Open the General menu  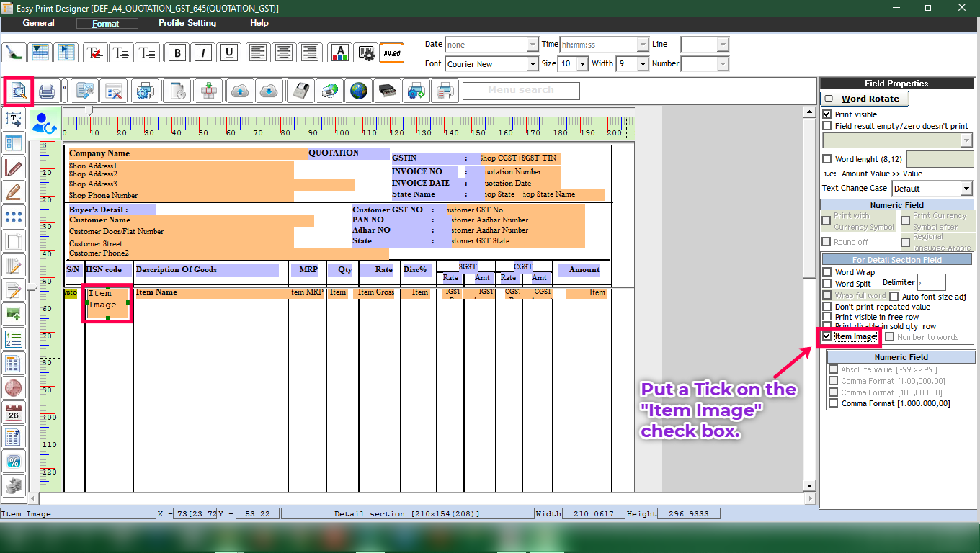(39, 23)
